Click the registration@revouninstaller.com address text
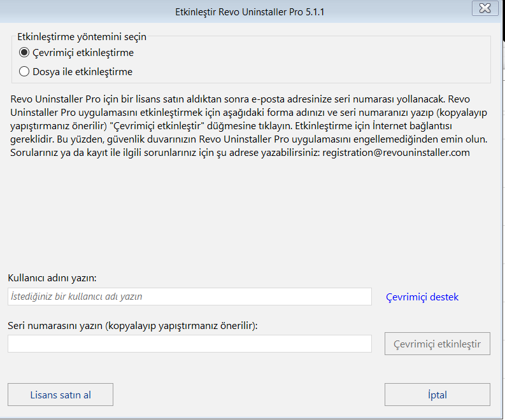Image resolution: width=505 pixels, height=420 pixels. pos(396,153)
